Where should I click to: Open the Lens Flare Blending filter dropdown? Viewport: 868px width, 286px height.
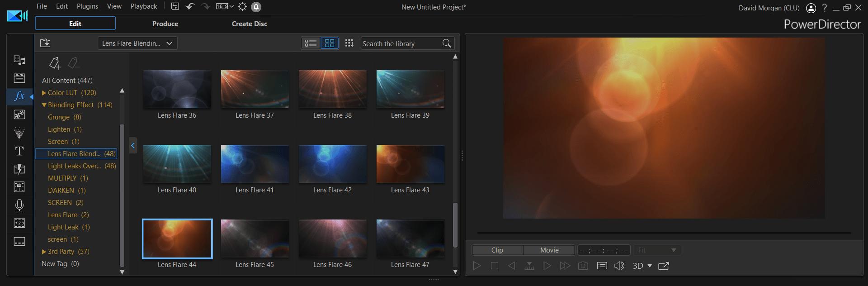pos(137,43)
